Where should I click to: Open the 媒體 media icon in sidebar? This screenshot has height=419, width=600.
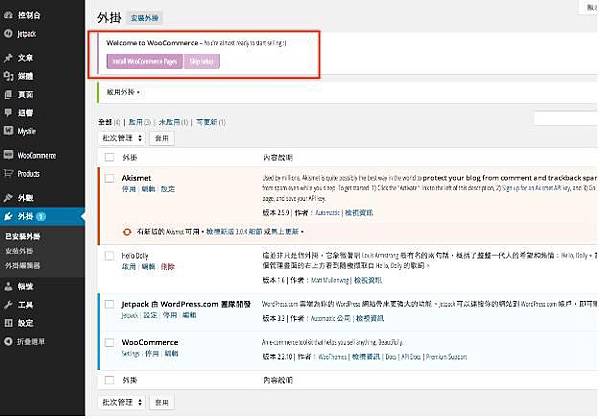[8, 76]
